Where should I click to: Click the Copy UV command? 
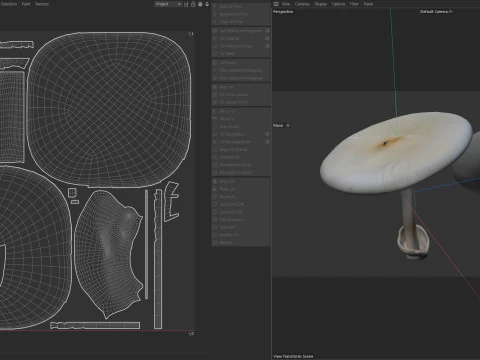point(241,182)
